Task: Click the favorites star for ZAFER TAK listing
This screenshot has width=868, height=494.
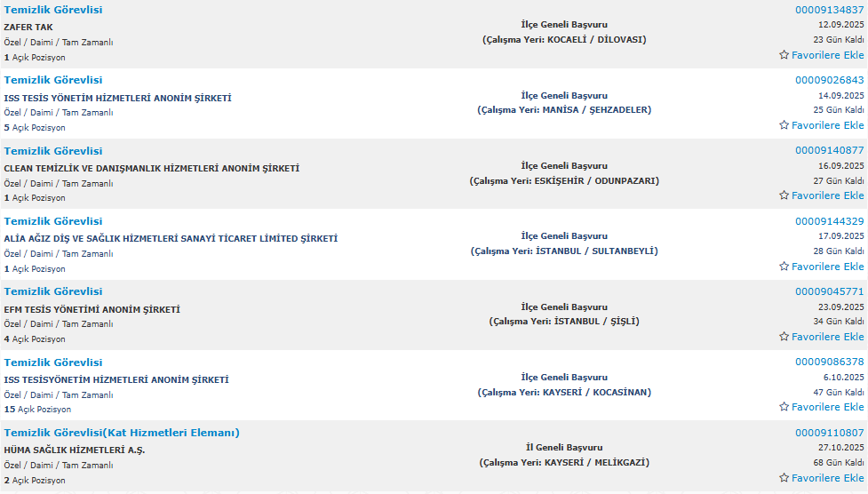Action: point(784,55)
